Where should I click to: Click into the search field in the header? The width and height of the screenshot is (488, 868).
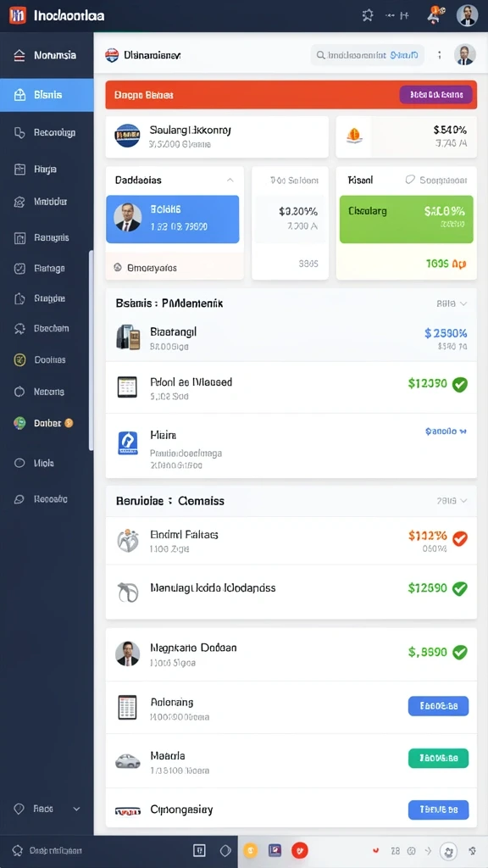coord(368,55)
